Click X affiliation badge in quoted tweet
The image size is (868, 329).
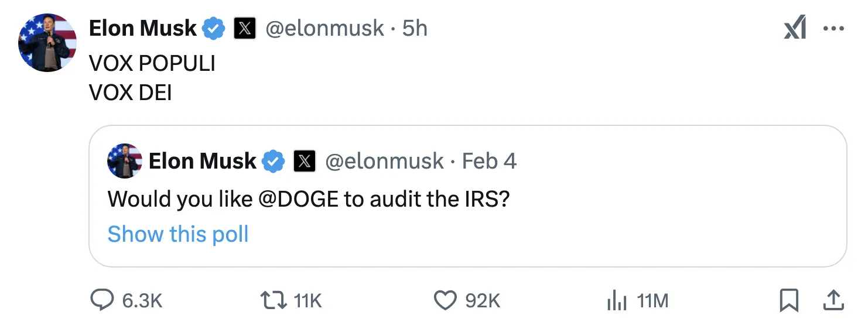304,161
